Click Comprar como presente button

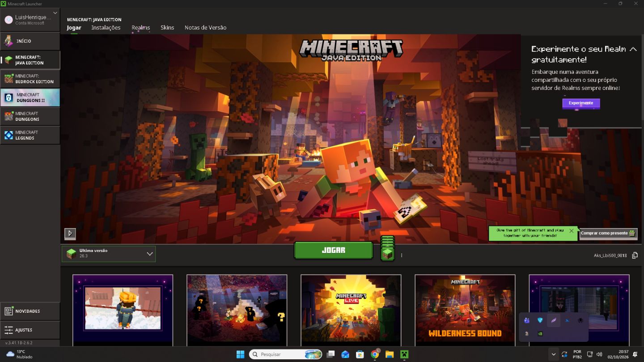[x=608, y=233]
